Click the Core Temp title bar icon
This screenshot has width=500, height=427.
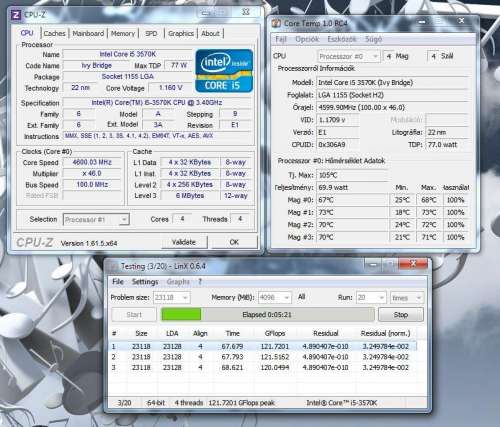276,23
